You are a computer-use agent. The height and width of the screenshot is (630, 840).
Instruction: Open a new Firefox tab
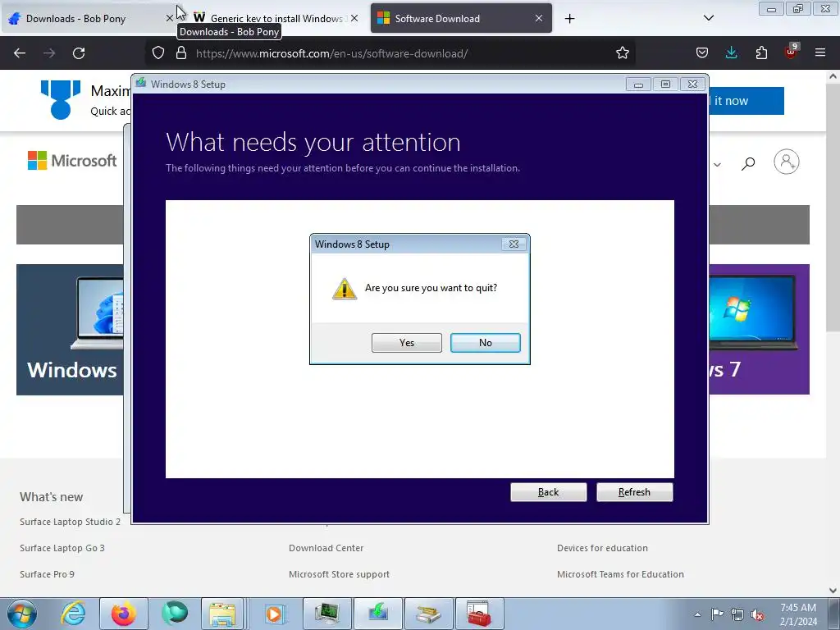569,19
